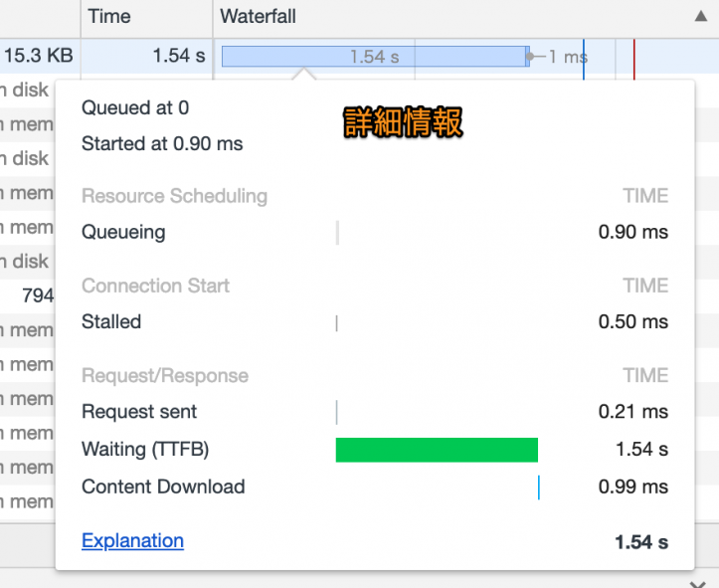Viewport: 719px width, 588px height.
Task: Click the Waterfall column header
Action: point(259,17)
